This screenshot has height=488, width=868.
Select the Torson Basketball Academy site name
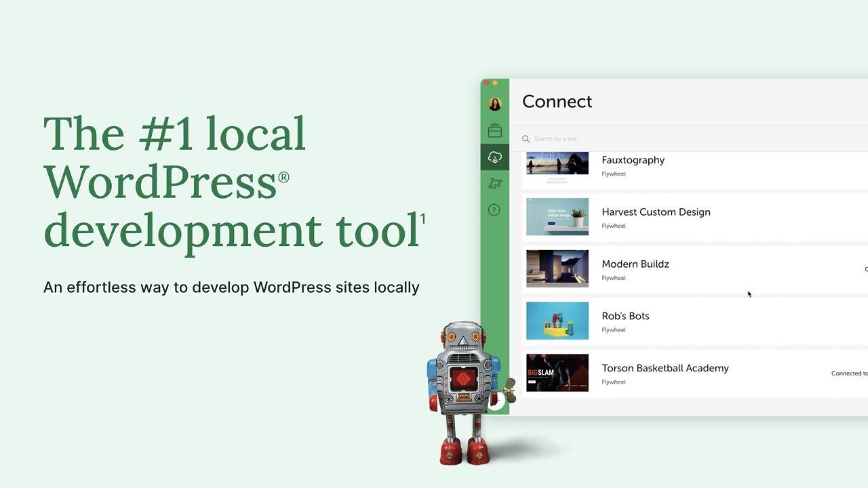click(x=665, y=368)
